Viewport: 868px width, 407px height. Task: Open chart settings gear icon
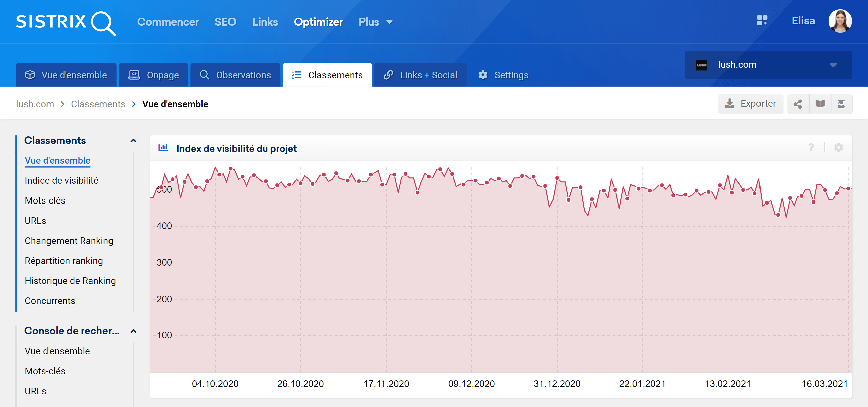point(838,148)
